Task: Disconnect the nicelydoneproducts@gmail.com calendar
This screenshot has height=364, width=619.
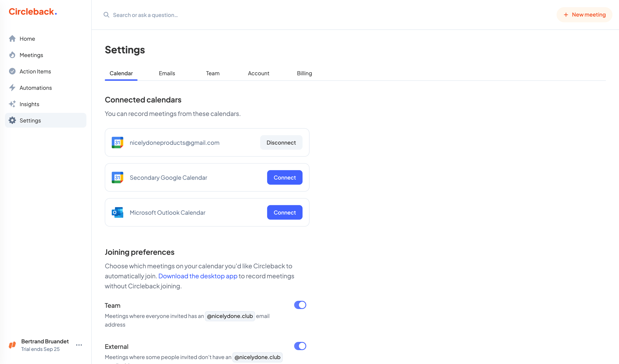Action: click(281, 143)
